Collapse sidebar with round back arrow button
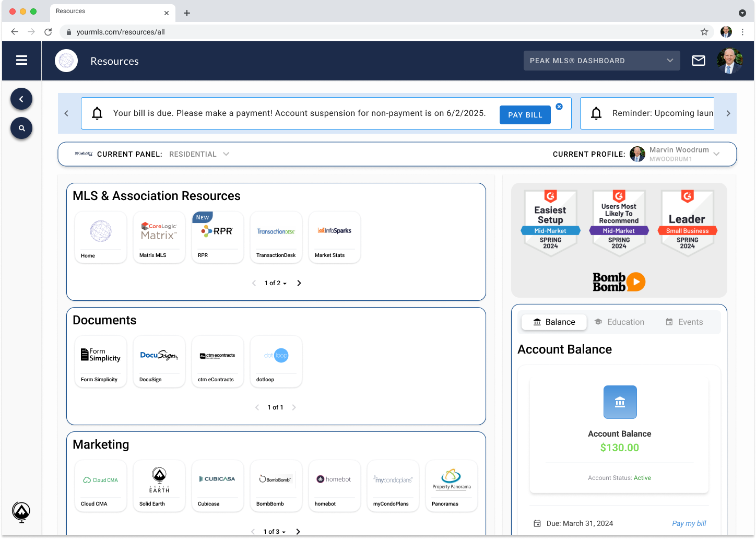This screenshot has width=756, height=539. 21,99
